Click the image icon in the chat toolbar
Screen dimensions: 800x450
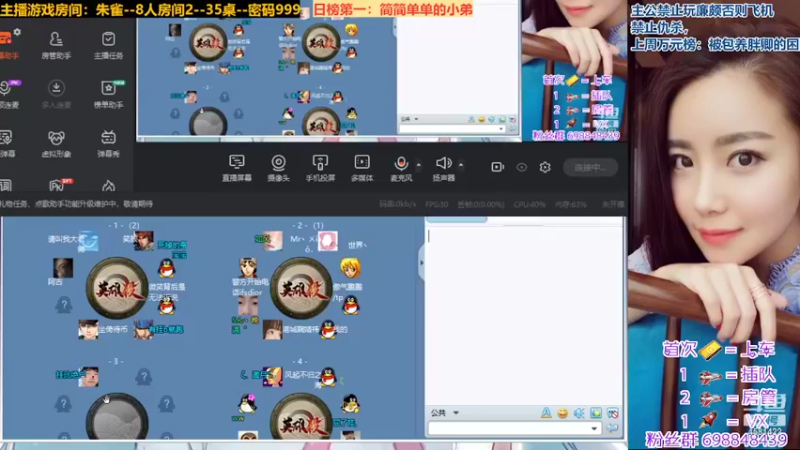595,413
